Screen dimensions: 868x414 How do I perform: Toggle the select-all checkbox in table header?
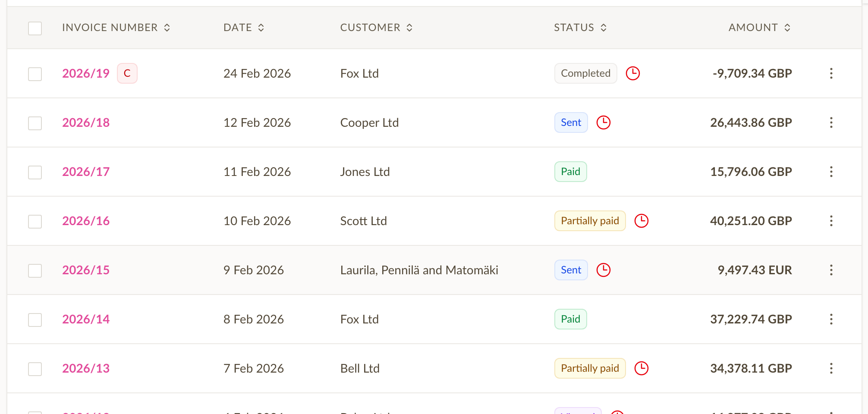click(35, 28)
